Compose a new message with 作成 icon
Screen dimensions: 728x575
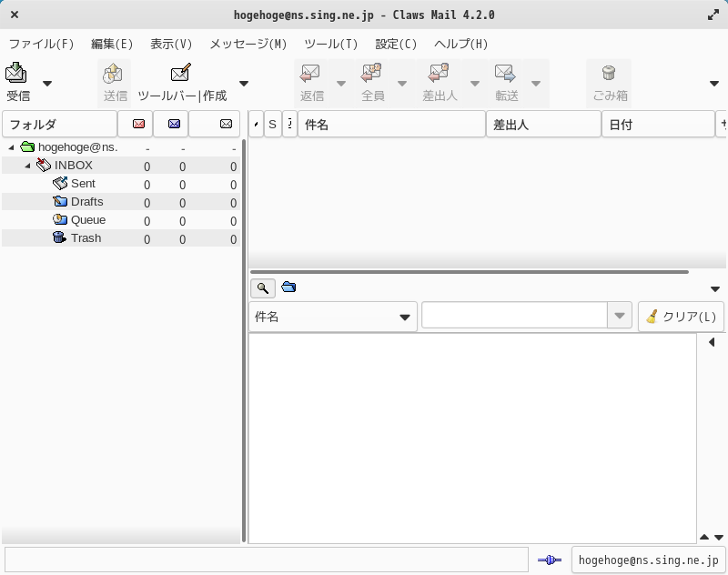[x=181, y=83]
